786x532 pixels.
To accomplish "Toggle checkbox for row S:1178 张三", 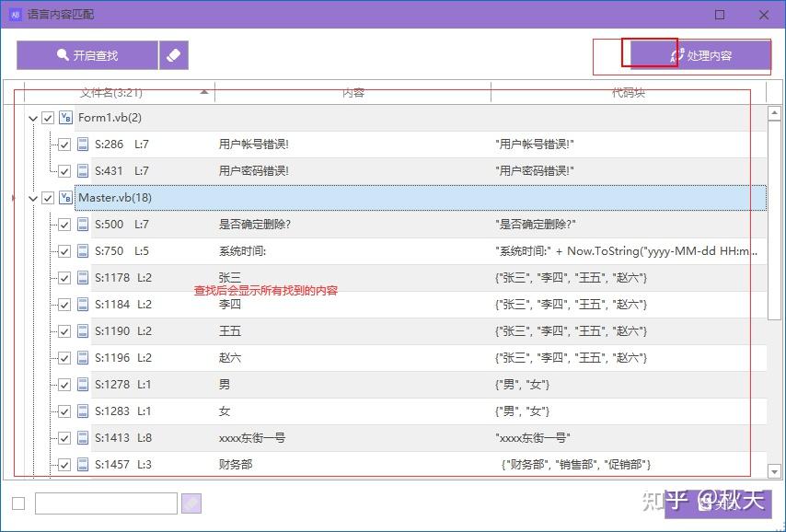I will coord(64,278).
